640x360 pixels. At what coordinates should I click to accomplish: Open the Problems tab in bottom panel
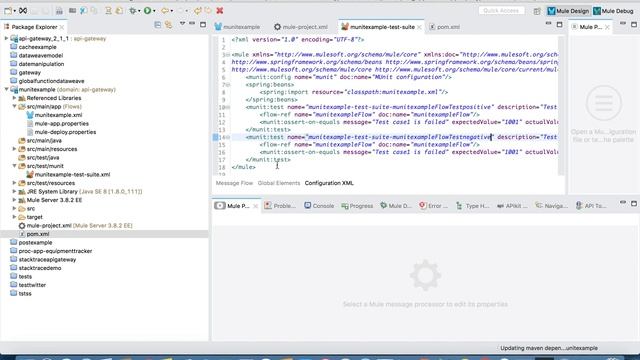point(280,206)
